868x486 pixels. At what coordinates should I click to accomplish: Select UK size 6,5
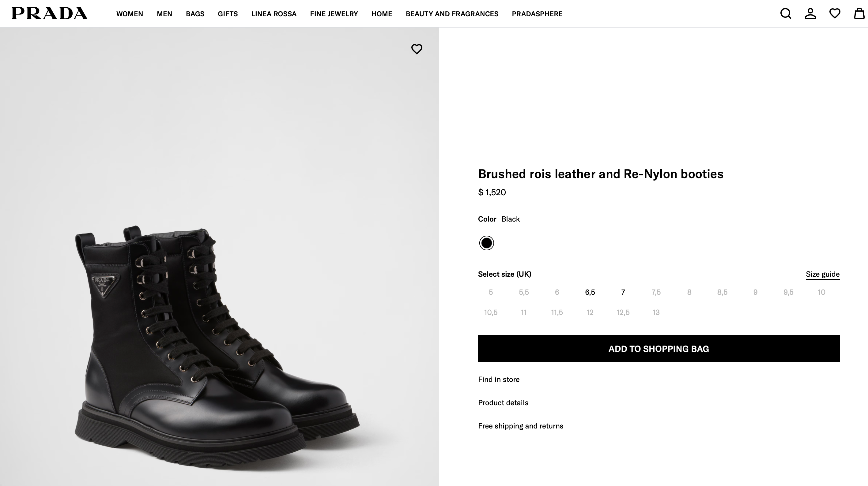pos(590,292)
